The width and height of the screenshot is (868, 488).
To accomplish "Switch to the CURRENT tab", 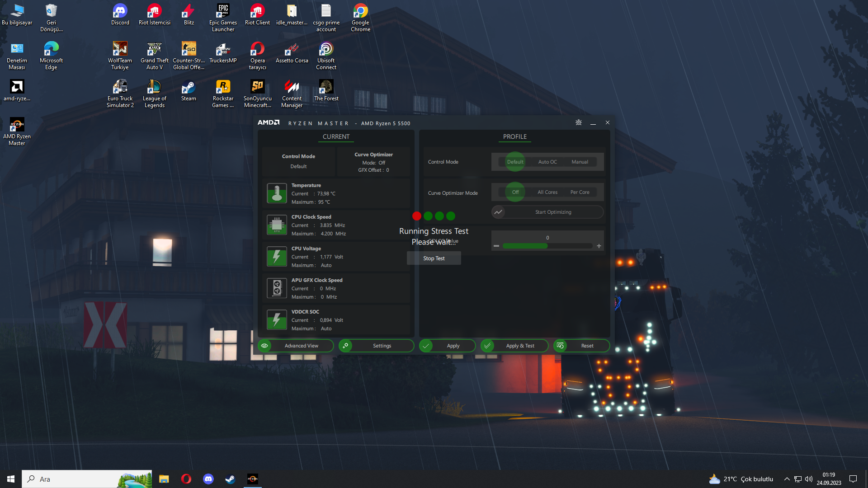I will coord(336,136).
